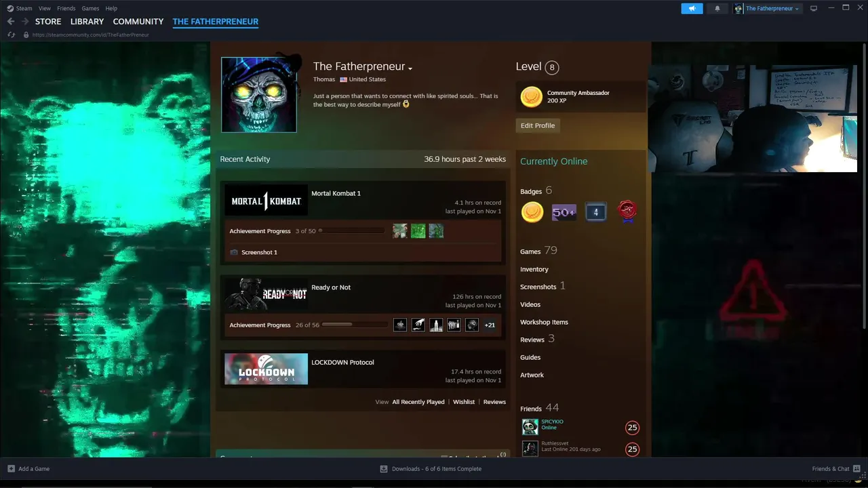Enter Big Picture mode via monitor icon
868x488 pixels.
(x=814, y=8)
